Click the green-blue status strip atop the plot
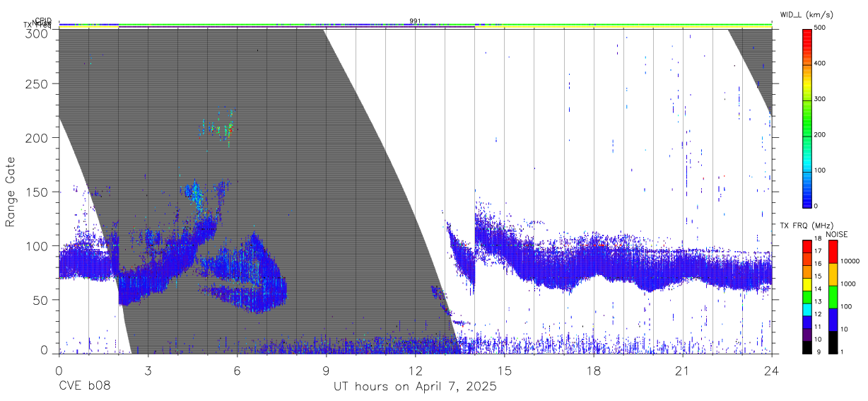 (x=415, y=25)
